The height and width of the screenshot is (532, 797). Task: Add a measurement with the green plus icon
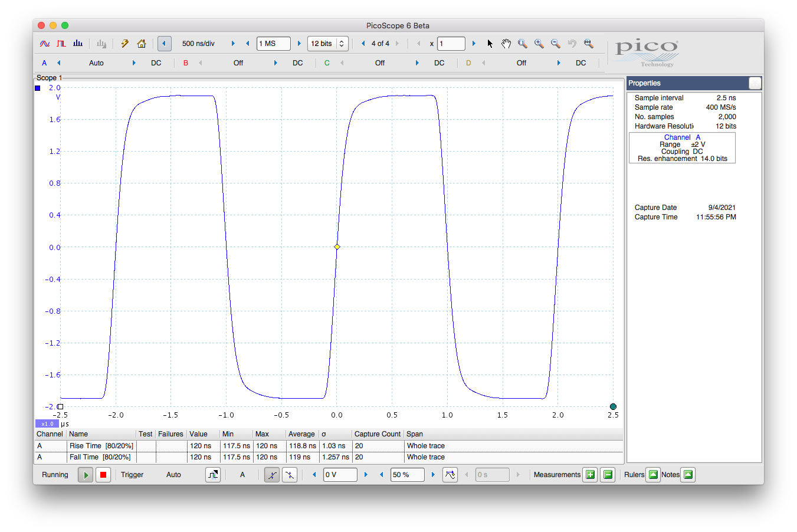pyautogui.click(x=590, y=475)
